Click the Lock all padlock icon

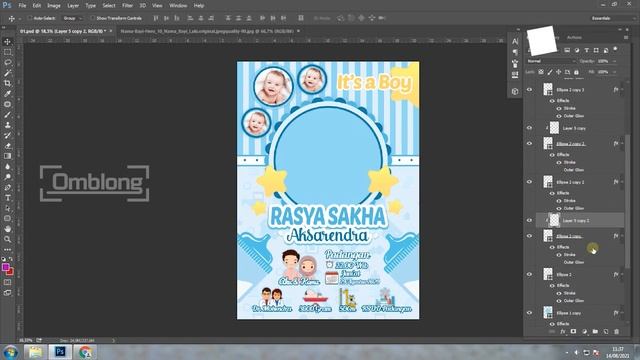[x=576, y=72]
